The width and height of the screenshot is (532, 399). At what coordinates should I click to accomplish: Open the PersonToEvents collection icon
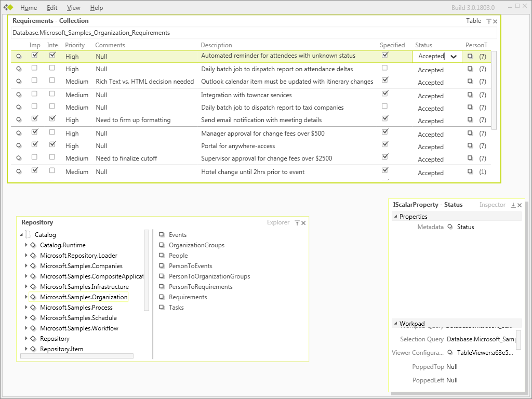(162, 265)
